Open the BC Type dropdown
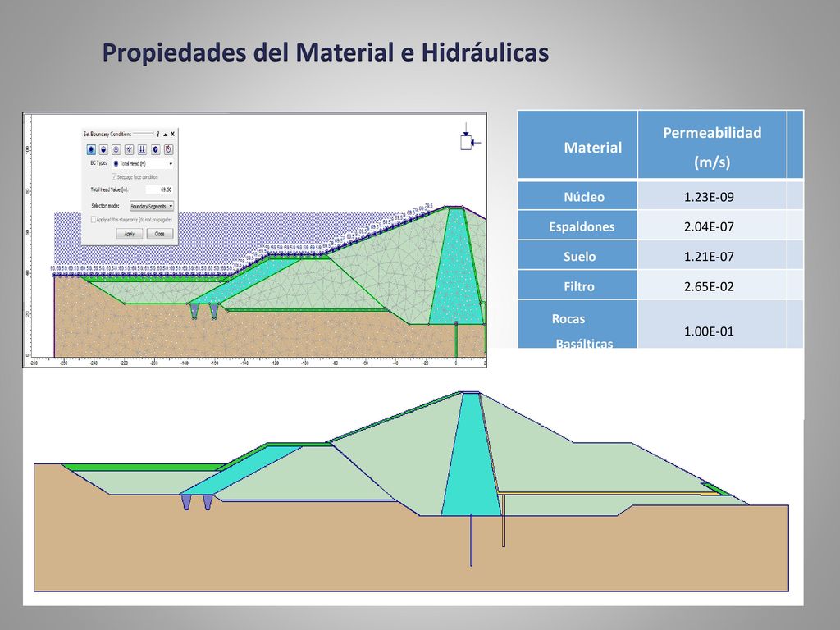The width and height of the screenshot is (840, 630). [144, 163]
